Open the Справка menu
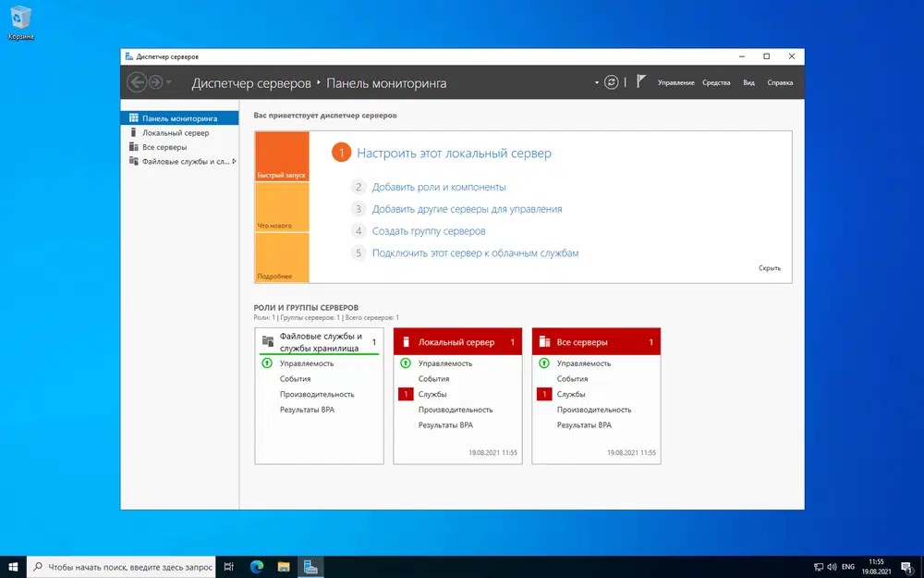Screen dimensions: 924x578 click(x=780, y=82)
